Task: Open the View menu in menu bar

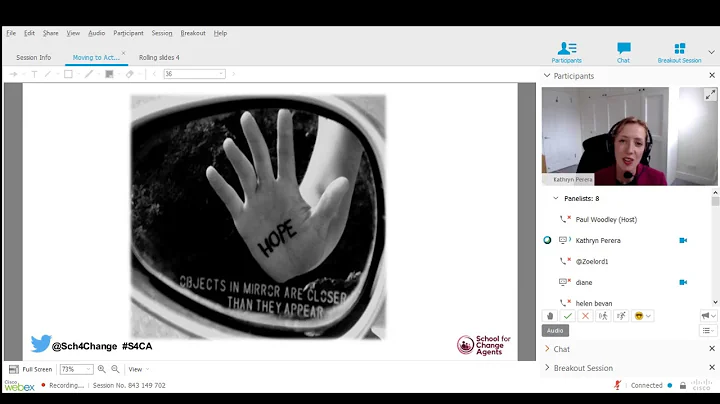Action: [73, 33]
